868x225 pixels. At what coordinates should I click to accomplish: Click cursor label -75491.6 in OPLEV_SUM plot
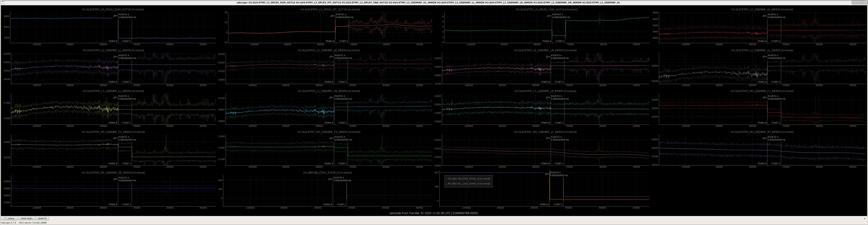(x=113, y=41)
